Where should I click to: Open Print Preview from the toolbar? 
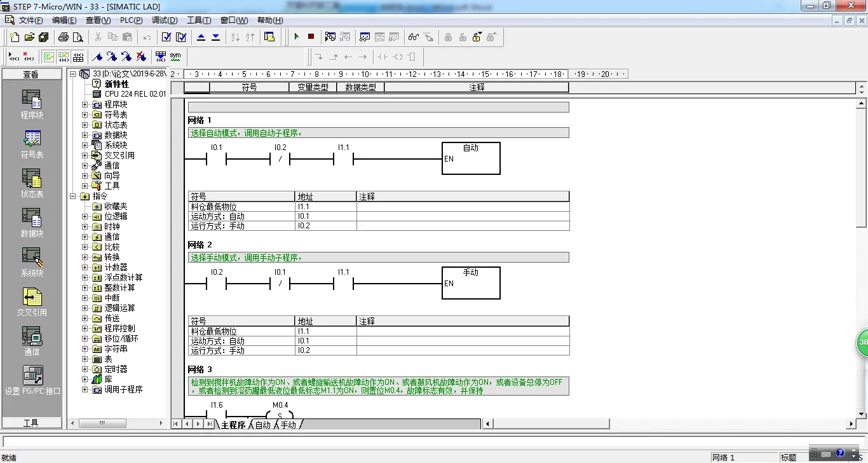click(x=78, y=37)
